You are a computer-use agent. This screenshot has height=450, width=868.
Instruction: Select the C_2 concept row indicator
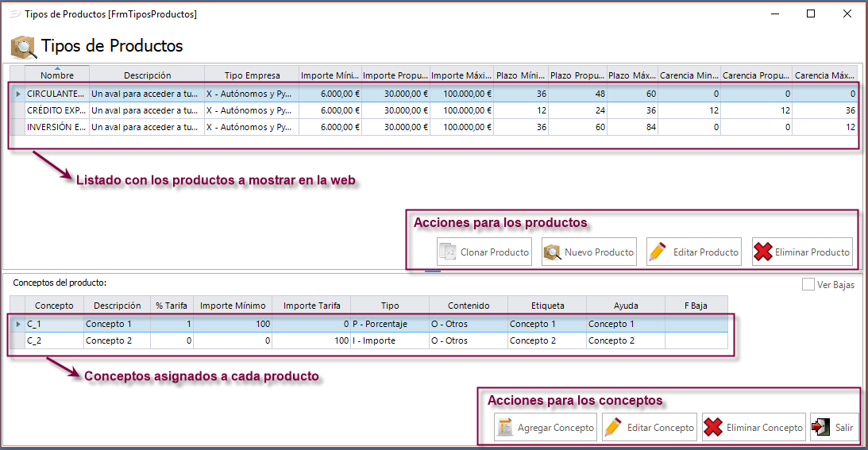17,340
